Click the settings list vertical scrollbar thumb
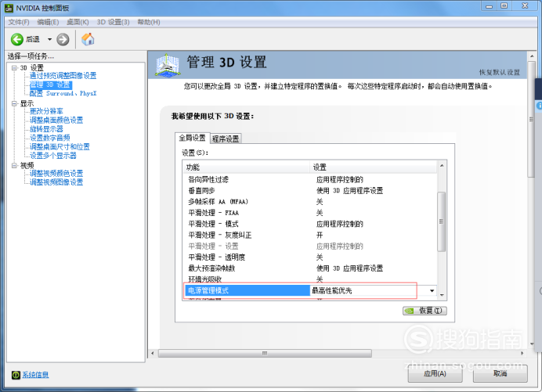Image resolution: width=542 pixels, height=392 pixels. [x=442, y=221]
